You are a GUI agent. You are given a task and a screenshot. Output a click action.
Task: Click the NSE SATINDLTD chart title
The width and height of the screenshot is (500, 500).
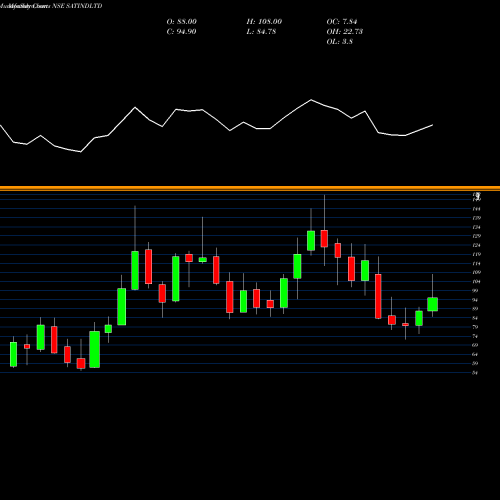77,6
